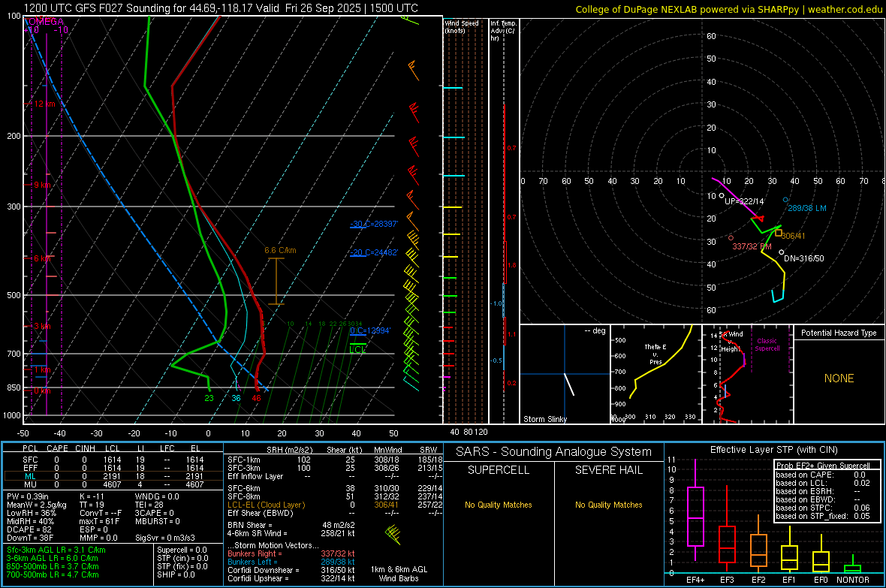
Task: Click the orange 306/41 hodograph label
Action: coord(794,236)
